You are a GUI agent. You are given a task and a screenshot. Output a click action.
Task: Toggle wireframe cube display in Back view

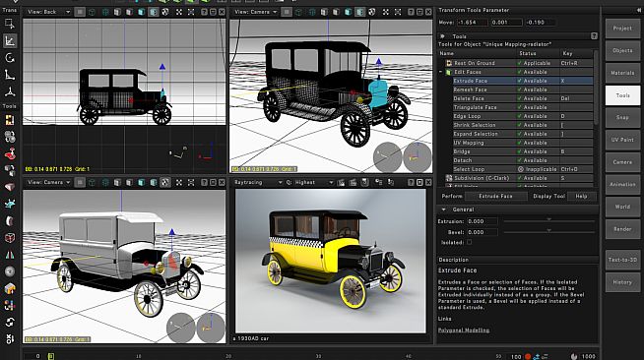pos(92,12)
